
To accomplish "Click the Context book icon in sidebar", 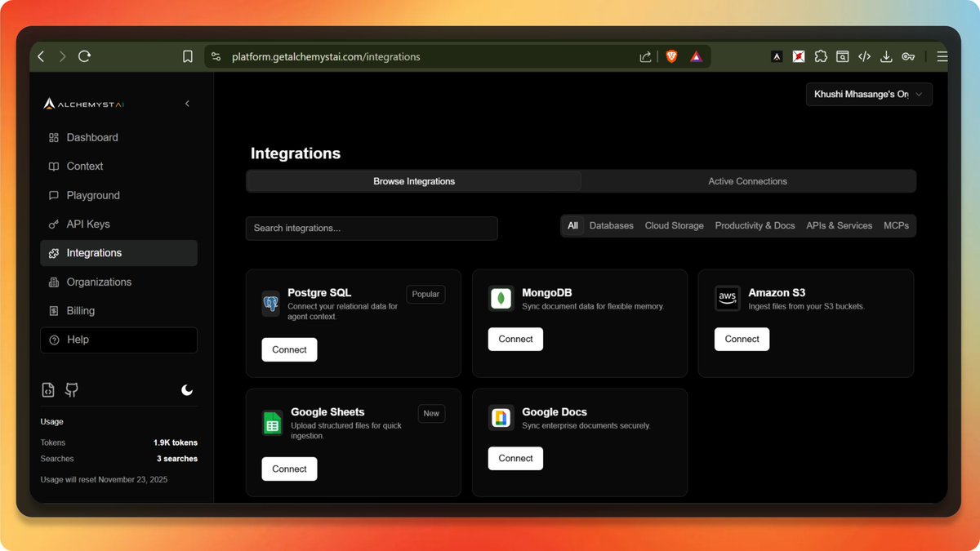I will (54, 167).
